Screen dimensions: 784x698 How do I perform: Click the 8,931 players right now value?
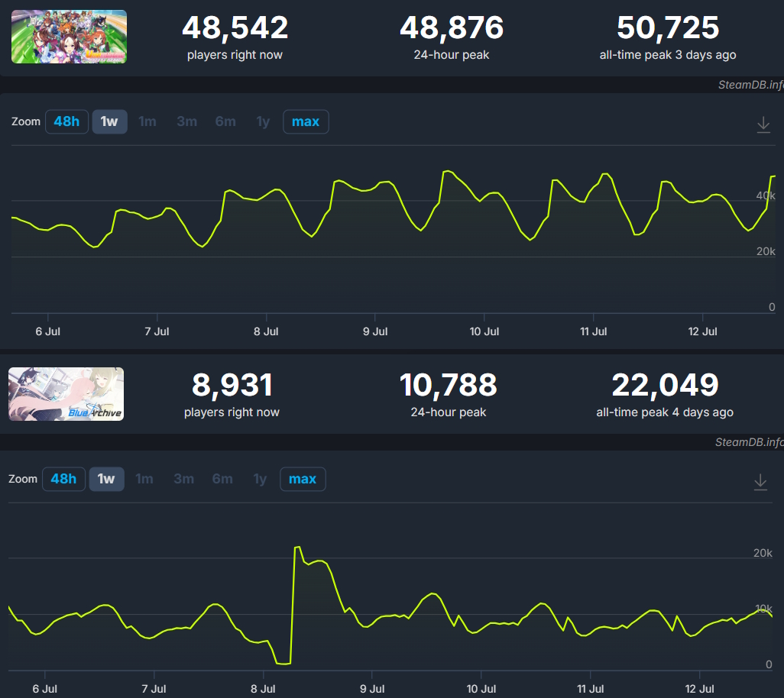pos(232,385)
